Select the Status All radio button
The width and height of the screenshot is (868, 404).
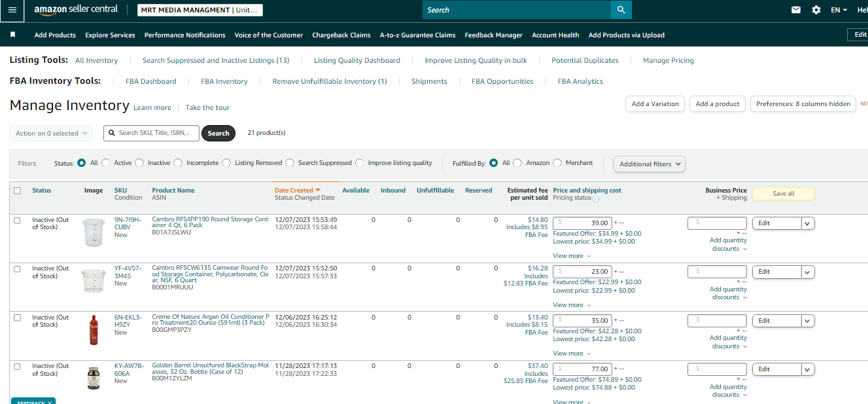[x=81, y=163]
